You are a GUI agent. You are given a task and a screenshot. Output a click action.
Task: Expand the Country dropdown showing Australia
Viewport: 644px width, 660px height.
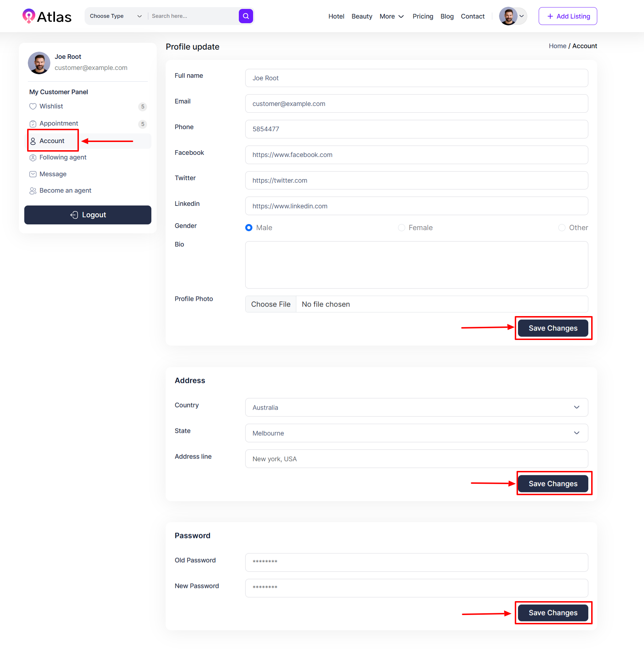[x=416, y=407]
